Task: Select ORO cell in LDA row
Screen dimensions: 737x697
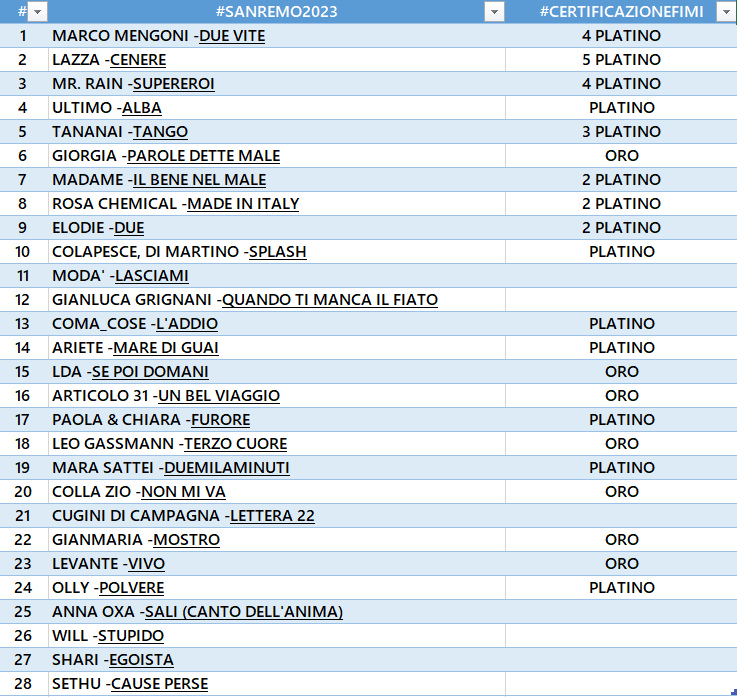Action: click(x=621, y=371)
